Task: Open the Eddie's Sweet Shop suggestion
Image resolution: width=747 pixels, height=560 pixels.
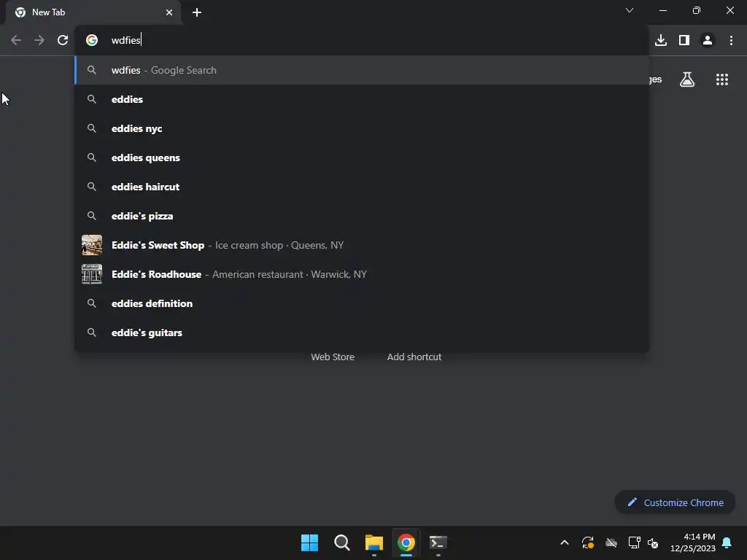Action: [362, 245]
